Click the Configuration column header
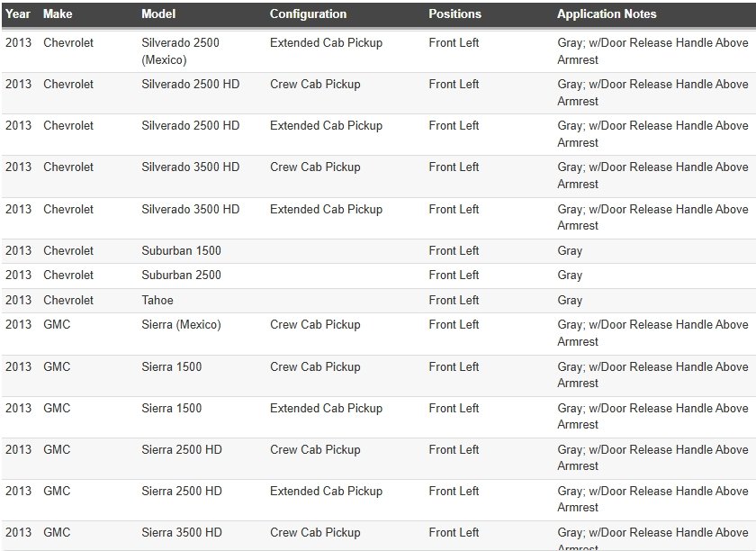756x551 pixels. point(308,14)
